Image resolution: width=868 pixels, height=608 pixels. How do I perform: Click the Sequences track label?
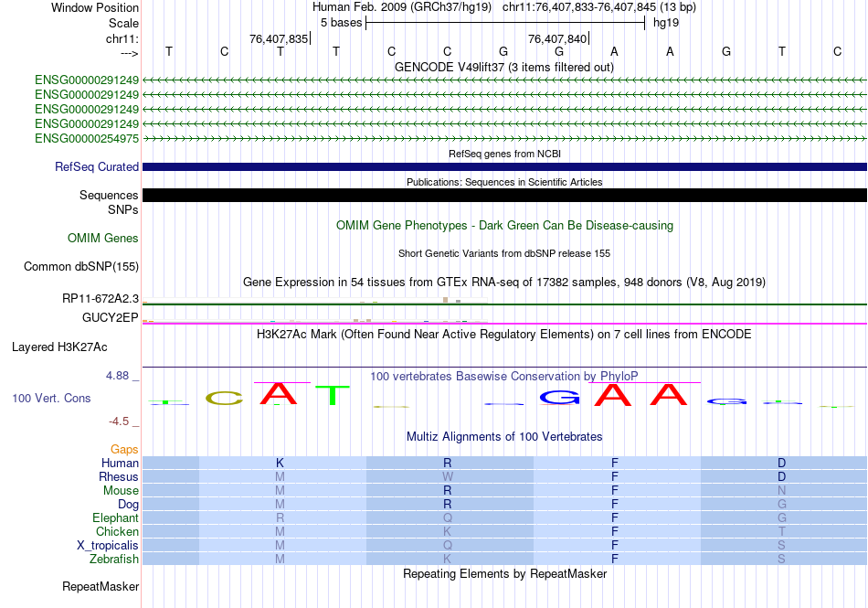click(109, 195)
